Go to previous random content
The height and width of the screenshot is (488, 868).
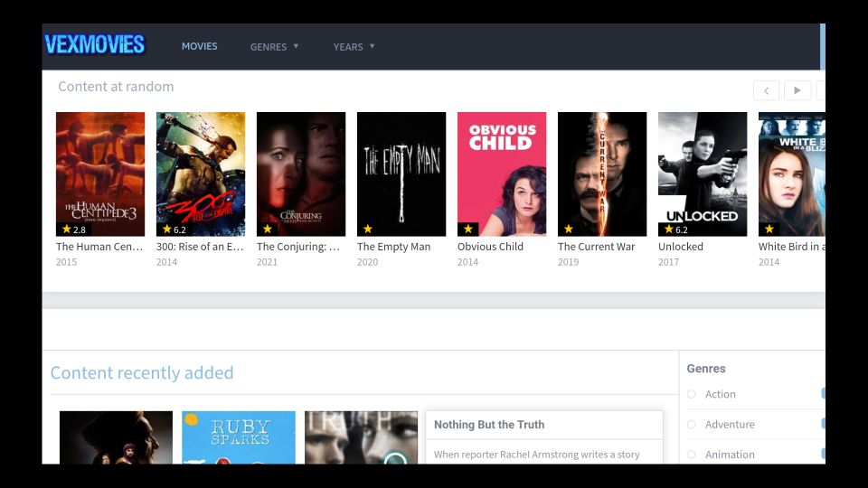click(x=766, y=90)
